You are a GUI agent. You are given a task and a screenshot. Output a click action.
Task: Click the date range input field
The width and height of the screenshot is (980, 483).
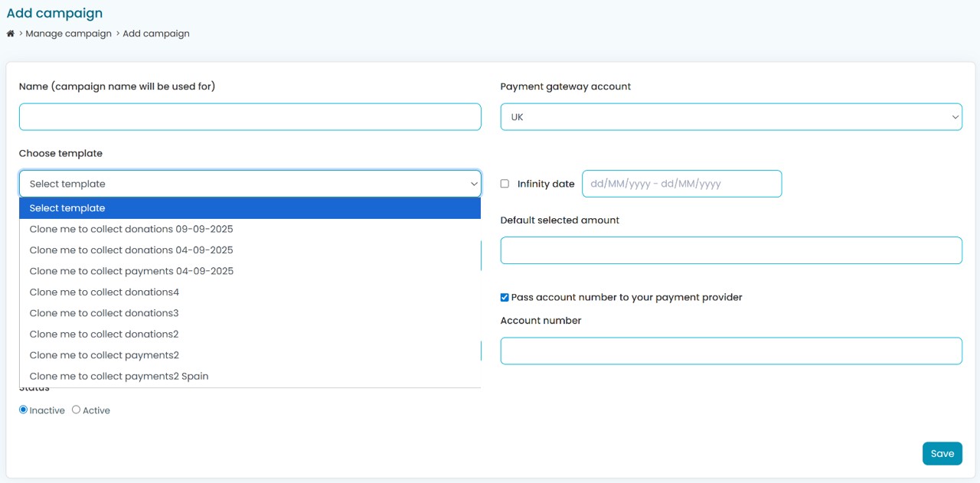(681, 184)
